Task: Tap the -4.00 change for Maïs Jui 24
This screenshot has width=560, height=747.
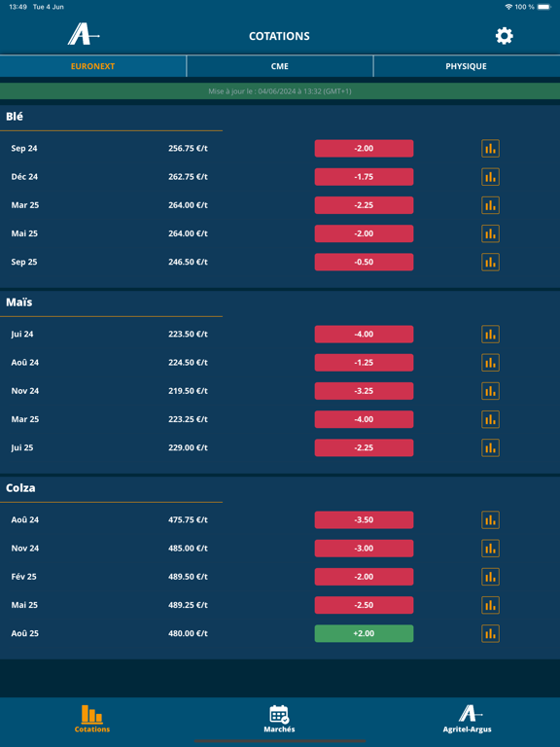Action: (x=364, y=334)
